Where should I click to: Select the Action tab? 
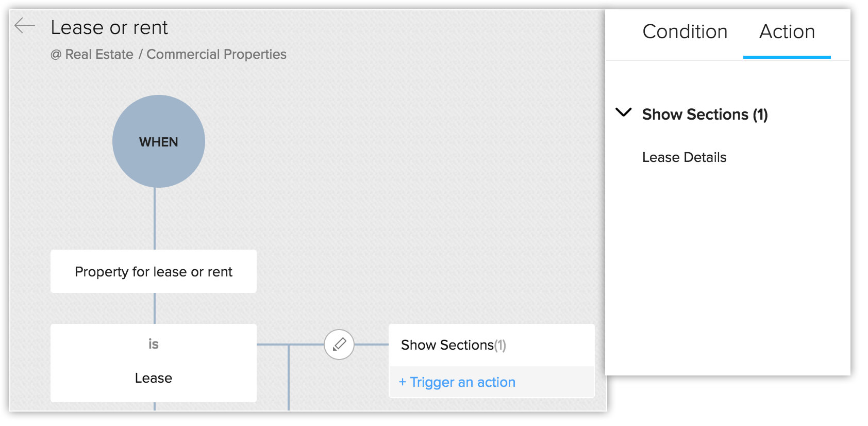coord(787,32)
